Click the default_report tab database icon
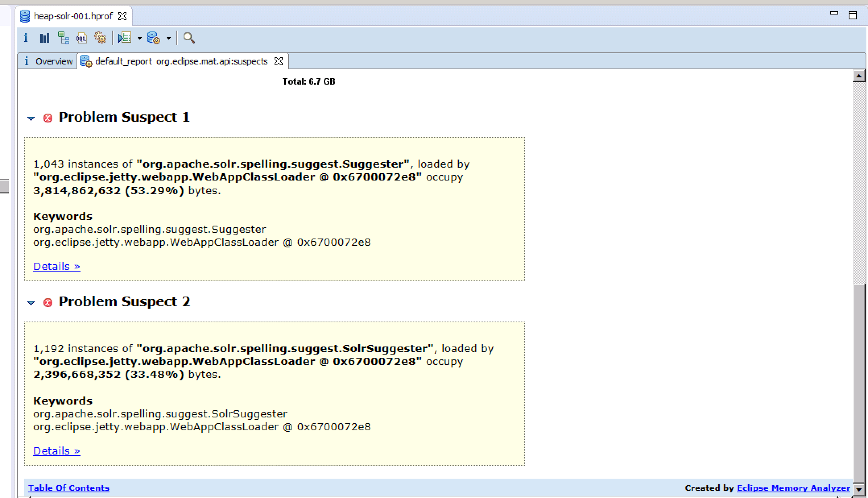Viewport: 868px width, 498px height. click(x=86, y=61)
